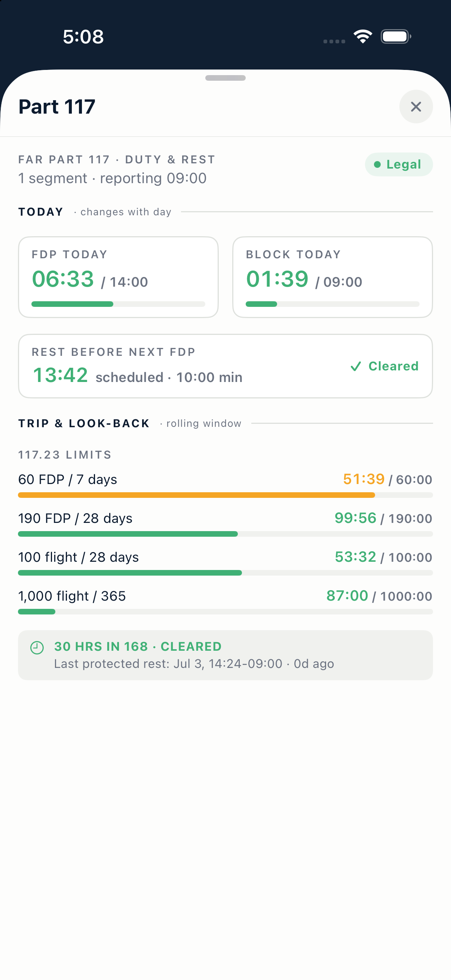
Task: Tap the 100 flight / 28 days row
Action: pyautogui.click(x=225, y=562)
